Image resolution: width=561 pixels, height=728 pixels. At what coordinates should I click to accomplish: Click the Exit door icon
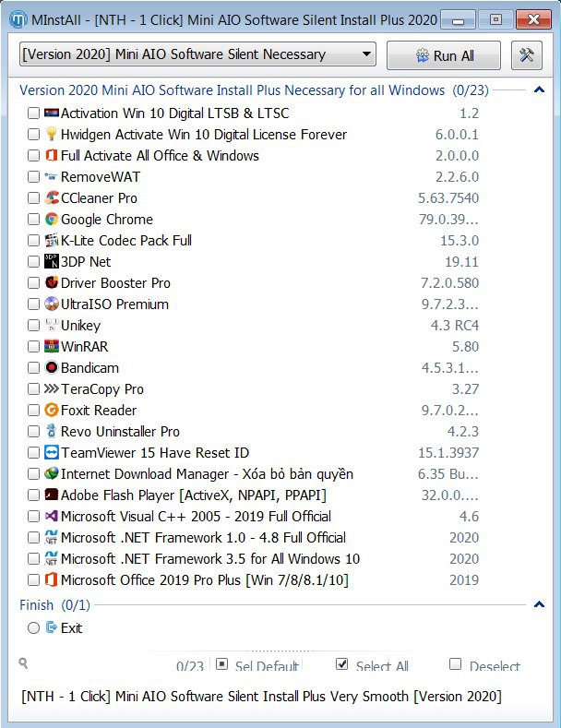[51, 627]
